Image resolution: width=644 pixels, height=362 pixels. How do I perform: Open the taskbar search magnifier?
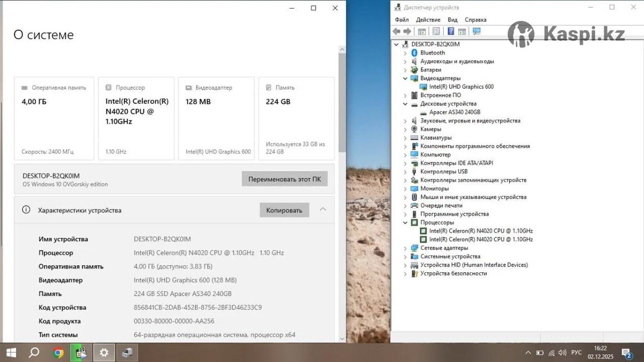[x=34, y=353]
